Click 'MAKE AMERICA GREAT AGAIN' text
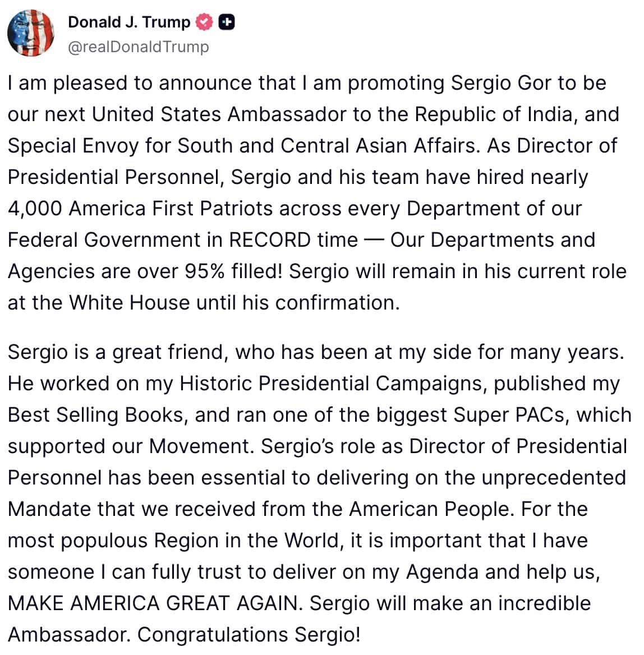Screen dimensions: 644x655 point(153,603)
